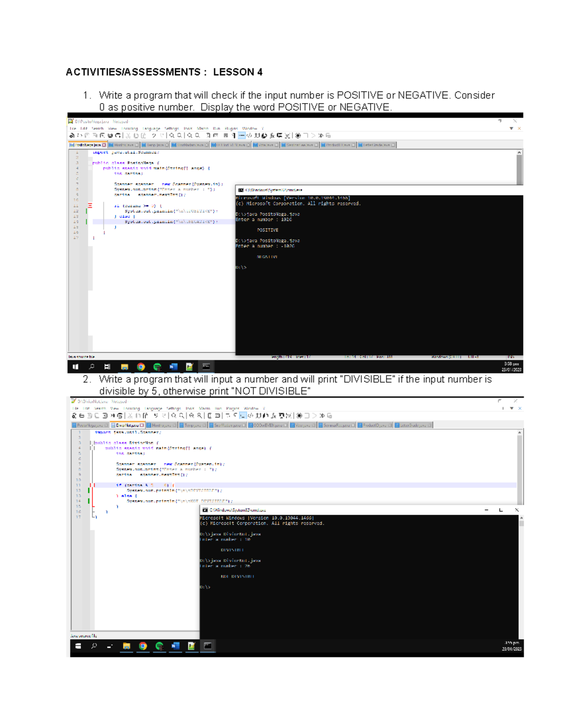
Task: Open Microsoft Word from the upper taskbar
Action: [173, 367]
